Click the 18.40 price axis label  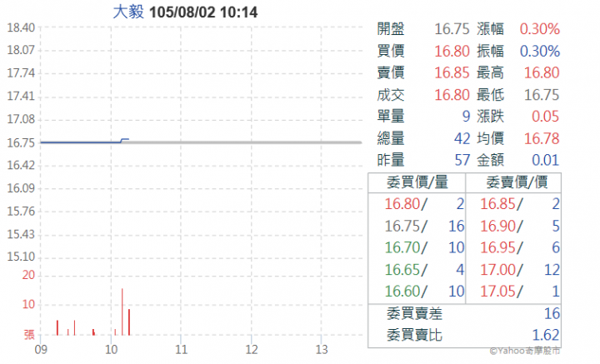coord(19,27)
